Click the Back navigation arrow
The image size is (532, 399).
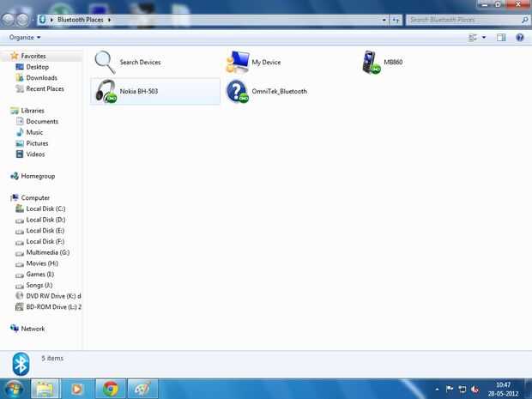point(8,20)
